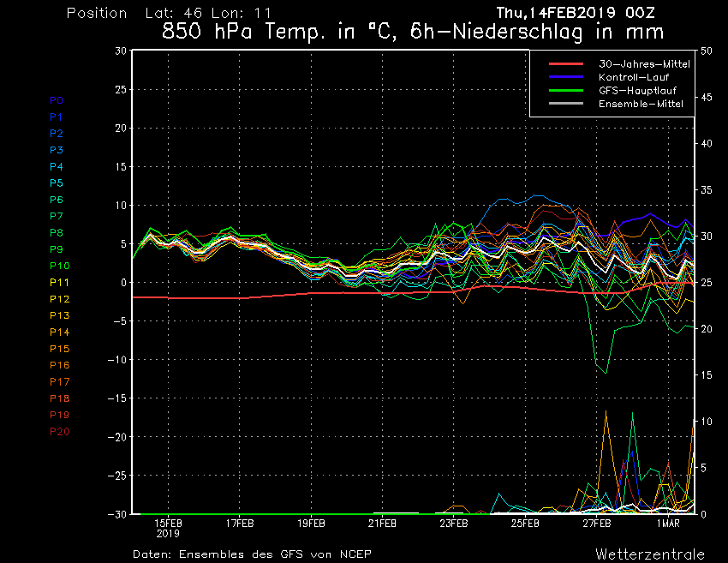Click the "P16" ensemble member label
The image size is (728, 563).
click(60, 365)
